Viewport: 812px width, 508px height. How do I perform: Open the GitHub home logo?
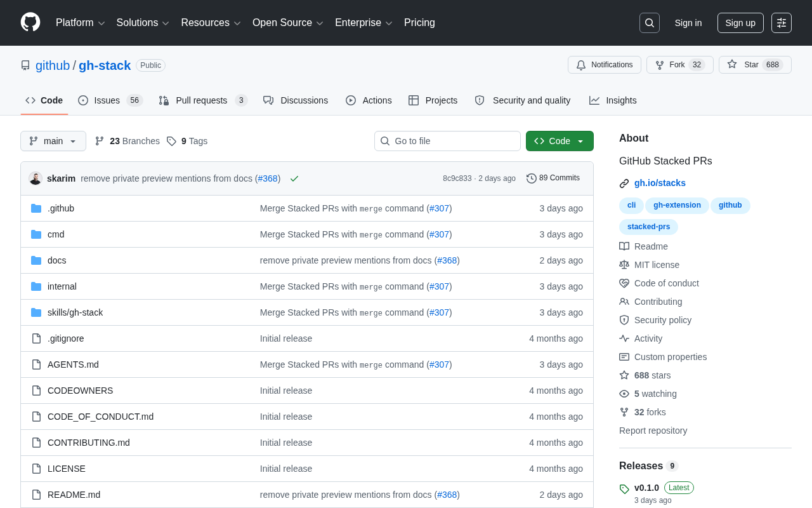click(x=30, y=22)
